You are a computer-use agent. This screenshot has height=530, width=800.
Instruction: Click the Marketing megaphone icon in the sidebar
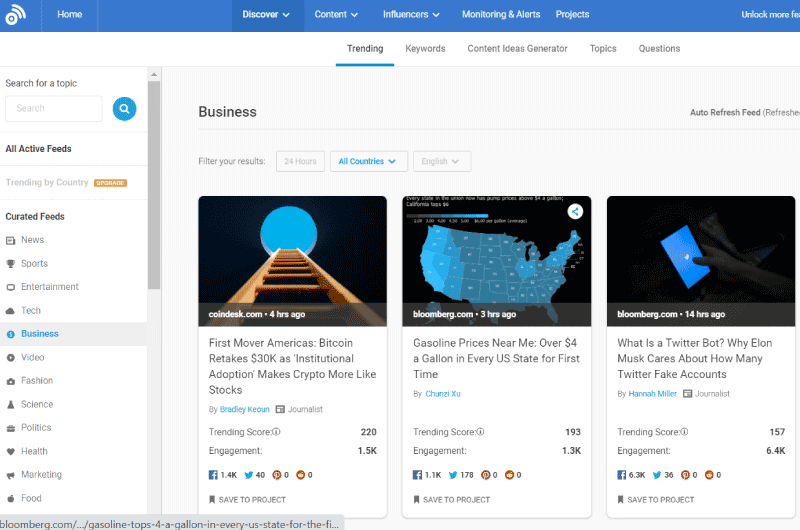(x=10, y=475)
